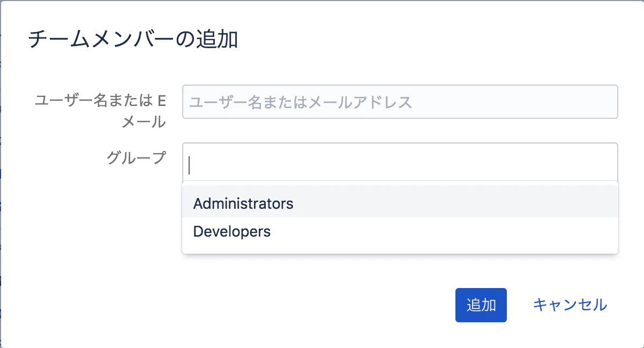
Task: Click the 追加 button to add member
Action: pyautogui.click(x=481, y=305)
